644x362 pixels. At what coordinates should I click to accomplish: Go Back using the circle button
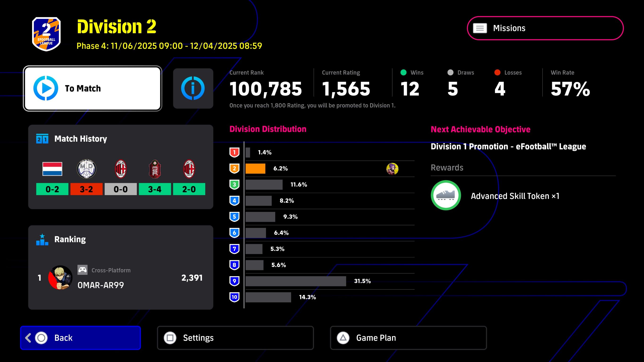pyautogui.click(x=80, y=338)
